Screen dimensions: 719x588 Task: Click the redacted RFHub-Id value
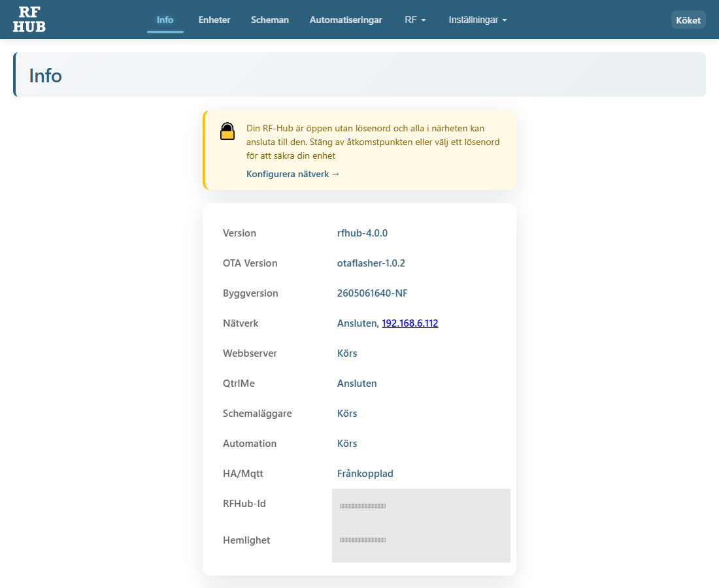point(363,506)
